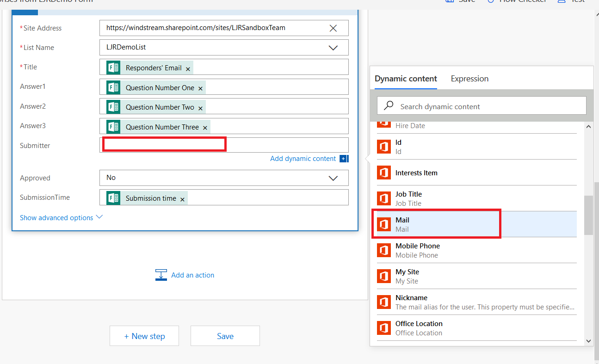Remove the Question Number Three token
The image size is (599, 364).
click(x=205, y=128)
